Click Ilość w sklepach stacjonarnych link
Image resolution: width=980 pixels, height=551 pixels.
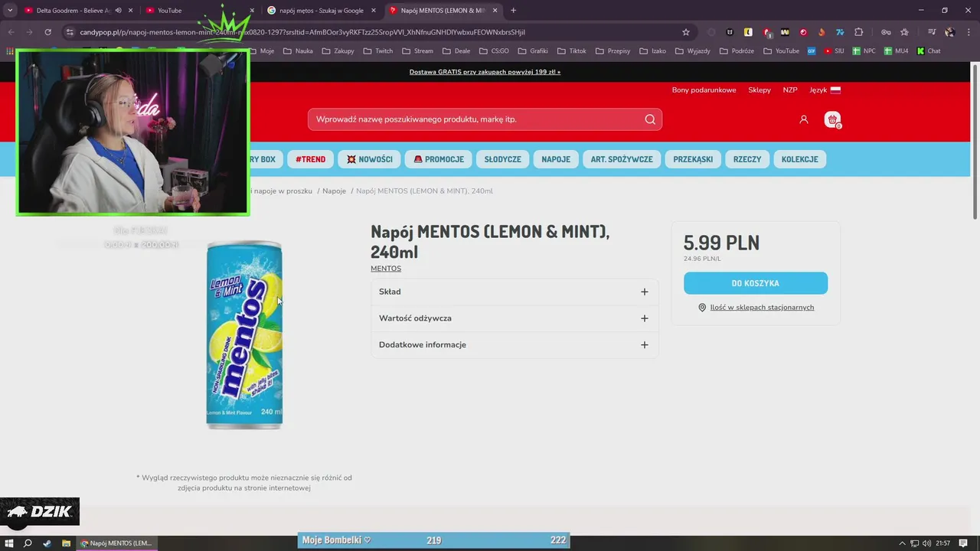(x=762, y=308)
